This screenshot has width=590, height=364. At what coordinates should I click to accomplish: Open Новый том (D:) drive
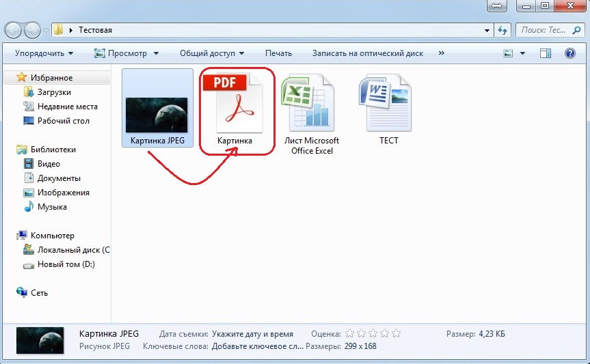pyautogui.click(x=66, y=264)
